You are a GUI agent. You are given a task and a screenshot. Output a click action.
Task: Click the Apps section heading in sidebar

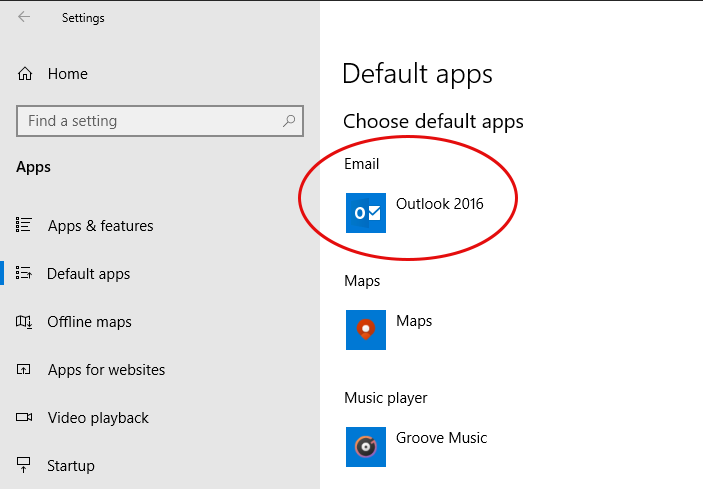[33, 167]
